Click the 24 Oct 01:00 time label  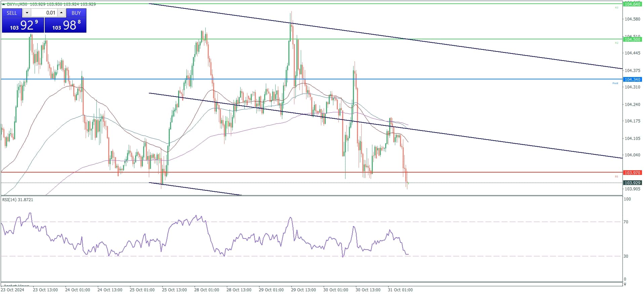(x=78, y=290)
